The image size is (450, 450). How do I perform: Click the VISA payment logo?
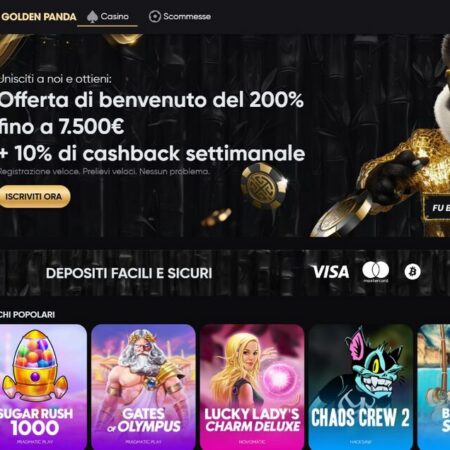pos(331,272)
